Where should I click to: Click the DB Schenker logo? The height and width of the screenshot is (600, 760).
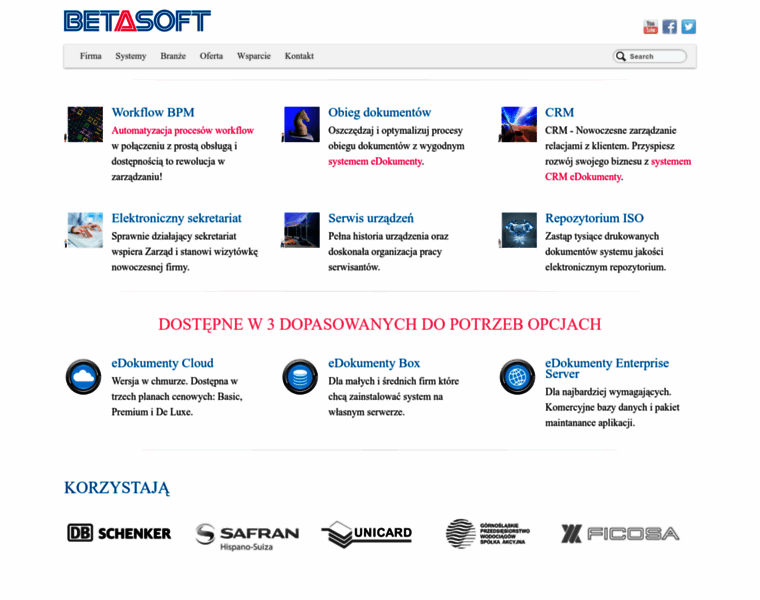119,533
